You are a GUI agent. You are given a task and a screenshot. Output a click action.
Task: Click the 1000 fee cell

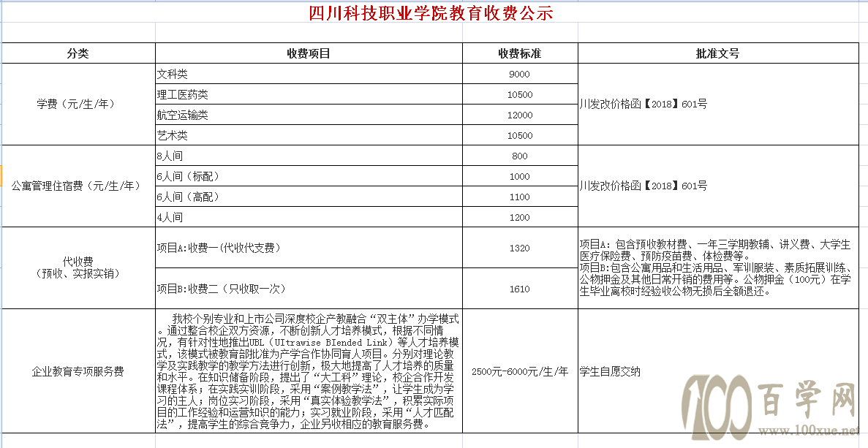(520, 176)
